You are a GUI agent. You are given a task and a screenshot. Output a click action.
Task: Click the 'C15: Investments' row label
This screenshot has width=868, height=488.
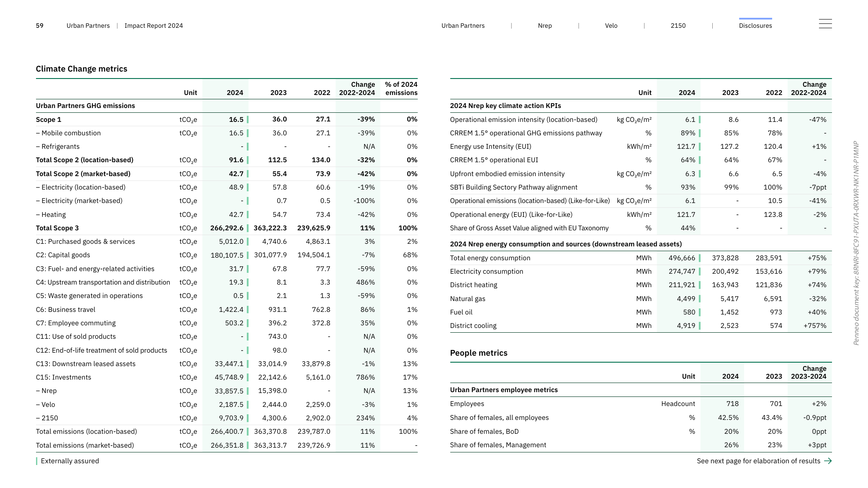click(63, 377)
